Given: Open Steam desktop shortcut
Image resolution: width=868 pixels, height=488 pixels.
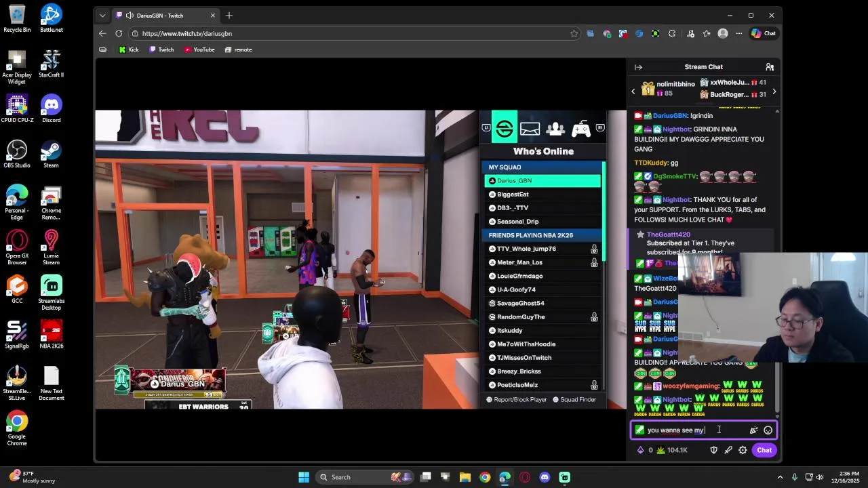Looking at the screenshot, I should point(52,154).
